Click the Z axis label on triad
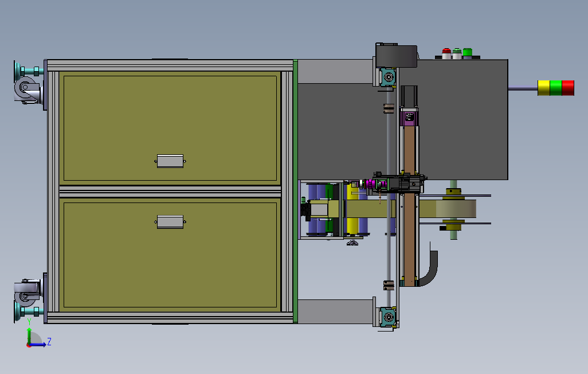The height and width of the screenshot is (374, 588). tap(49, 342)
